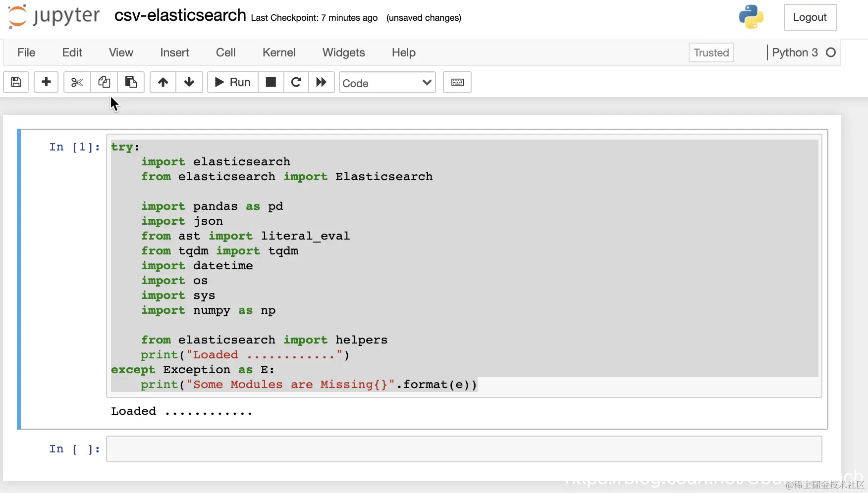
Task: Open the View menu
Action: (121, 52)
